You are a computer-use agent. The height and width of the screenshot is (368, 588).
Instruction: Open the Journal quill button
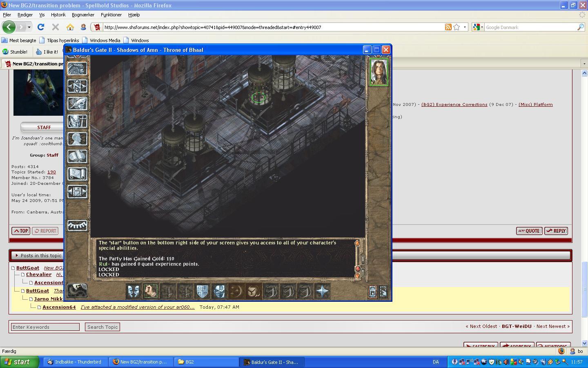click(77, 103)
